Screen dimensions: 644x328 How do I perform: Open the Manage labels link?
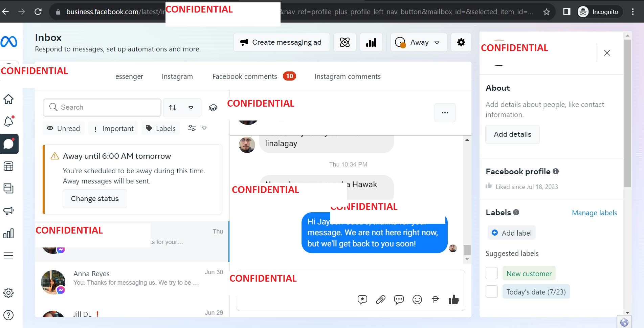(595, 213)
